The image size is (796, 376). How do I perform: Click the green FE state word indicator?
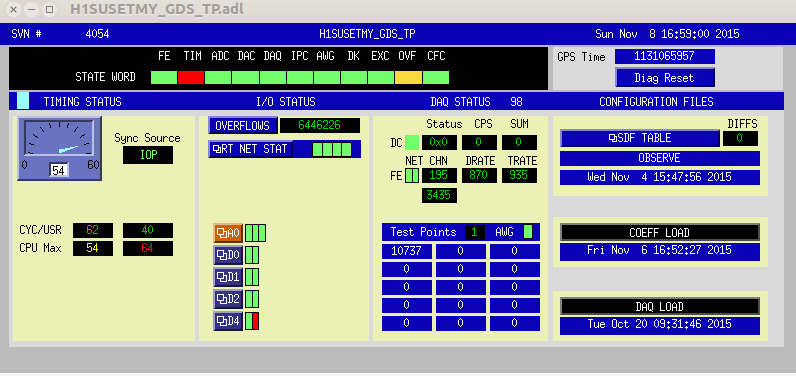[164, 77]
